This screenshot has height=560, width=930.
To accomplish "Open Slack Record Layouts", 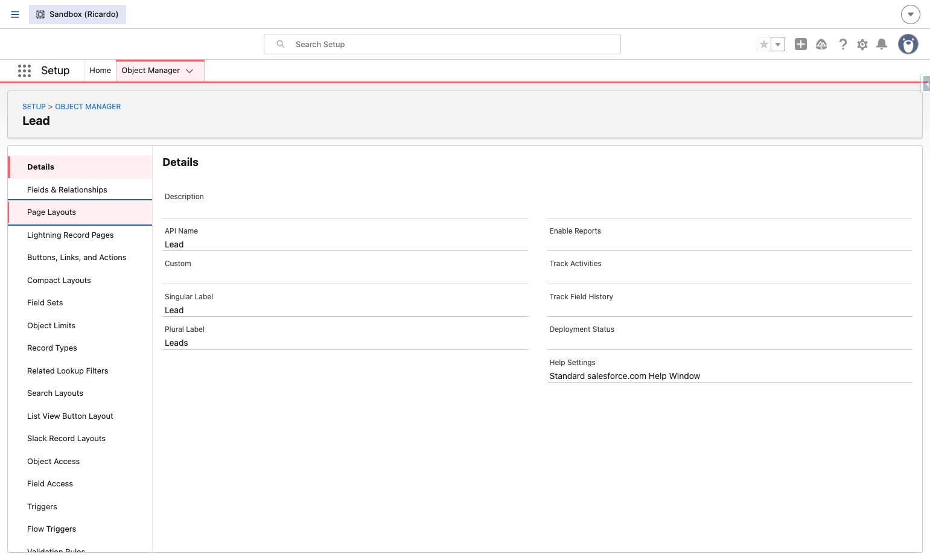I will 80,439.
